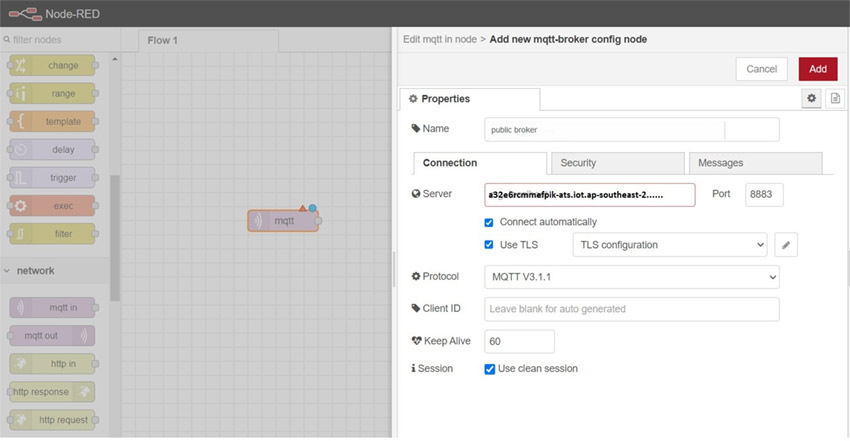This screenshot has height=441, width=850.
Task: Disable the Use TLS checkbox
Action: (x=489, y=245)
